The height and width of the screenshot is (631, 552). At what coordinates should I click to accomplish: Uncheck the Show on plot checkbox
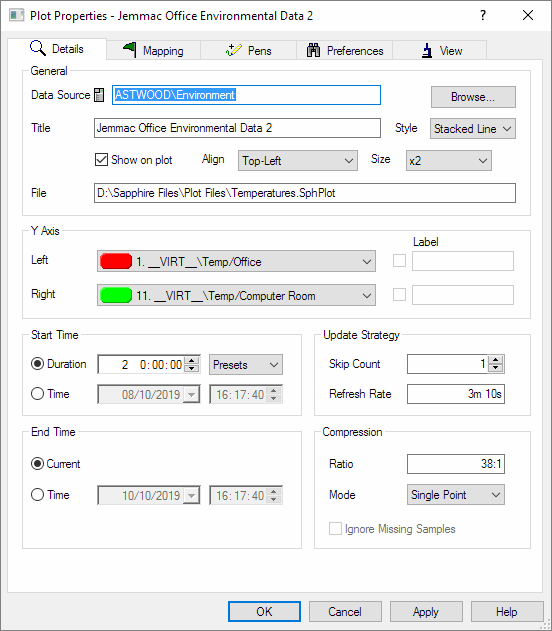click(101, 160)
